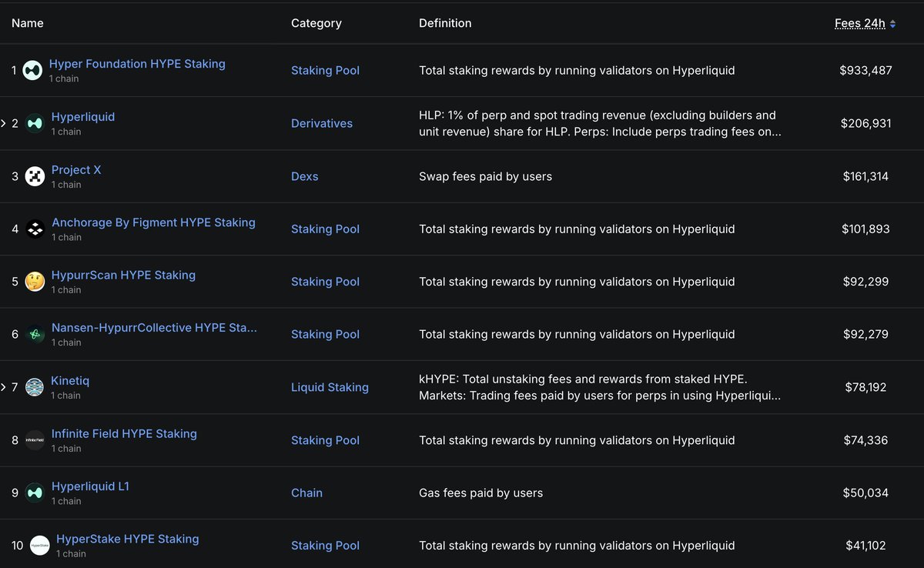This screenshot has height=568, width=924.
Task: Click the $78,192 fees value
Action: tap(865, 387)
